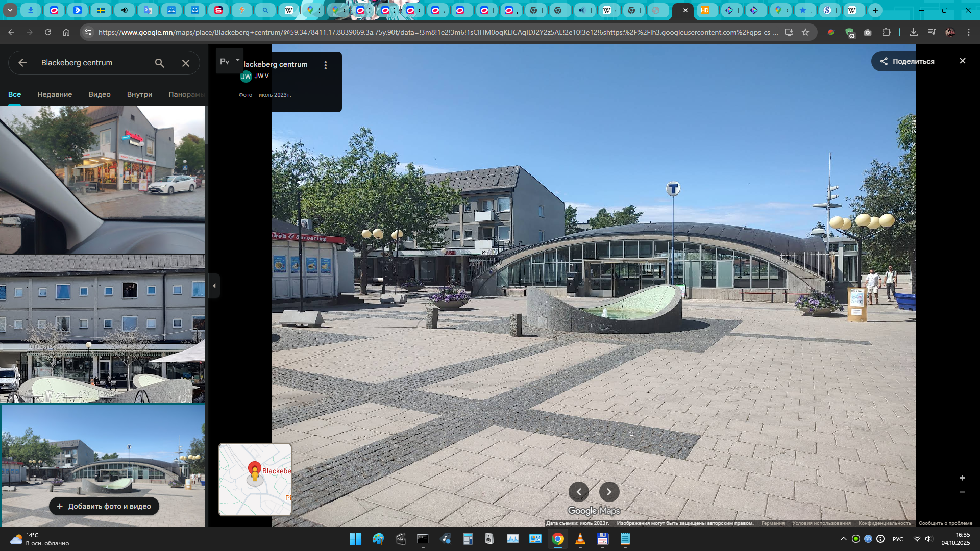
Task: Switch to the Видео tab
Action: tap(100, 94)
